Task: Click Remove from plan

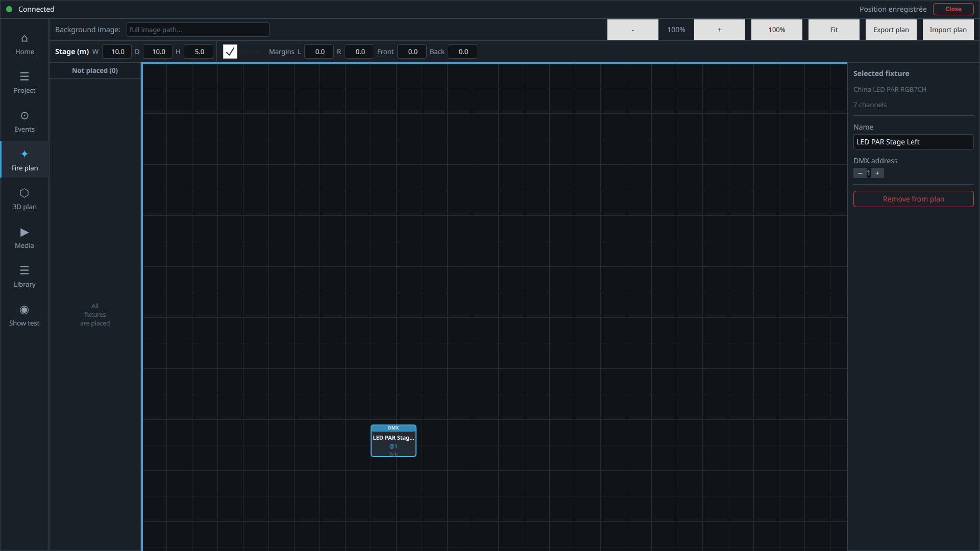Action: pyautogui.click(x=914, y=199)
